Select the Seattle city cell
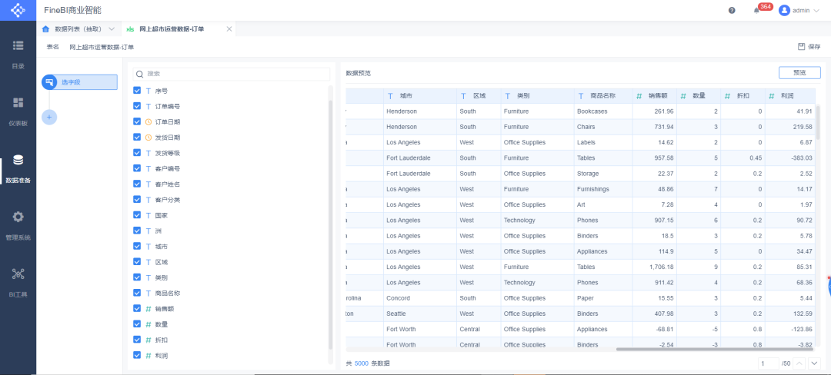The image size is (832, 376). (x=420, y=314)
